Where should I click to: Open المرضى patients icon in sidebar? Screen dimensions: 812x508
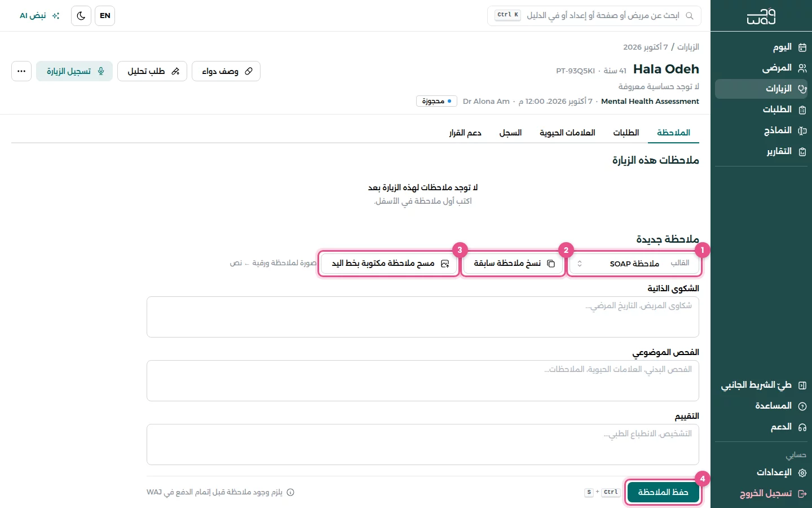802,68
